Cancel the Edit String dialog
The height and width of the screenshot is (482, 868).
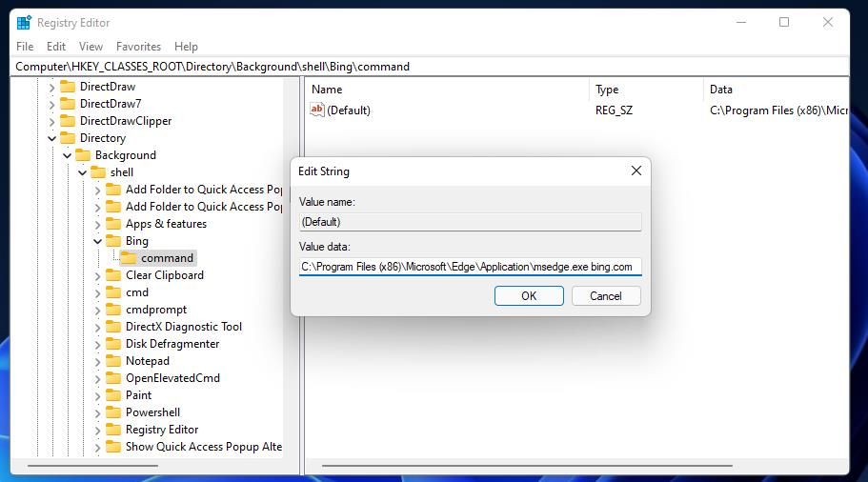click(x=606, y=295)
